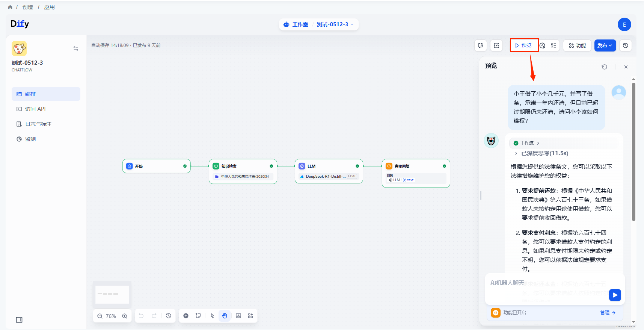Screen dimensions: 644x330
Task: Open the 编排 orchestration tab
Action: 46,94
